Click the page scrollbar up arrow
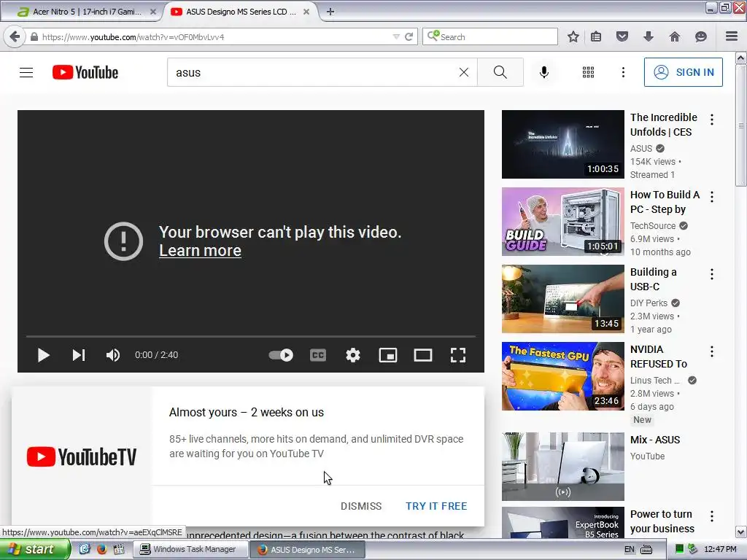Viewport: 747px width, 560px height. pos(741,58)
